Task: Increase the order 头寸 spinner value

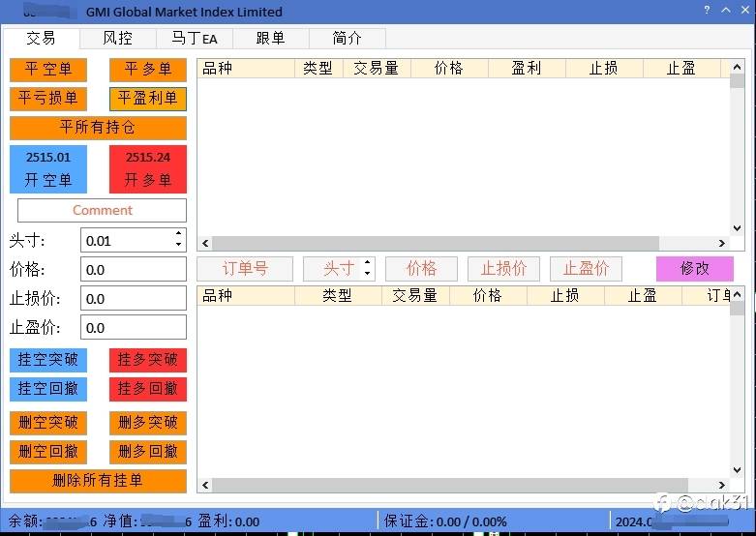Action: pyautogui.click(x=368, y=262)
